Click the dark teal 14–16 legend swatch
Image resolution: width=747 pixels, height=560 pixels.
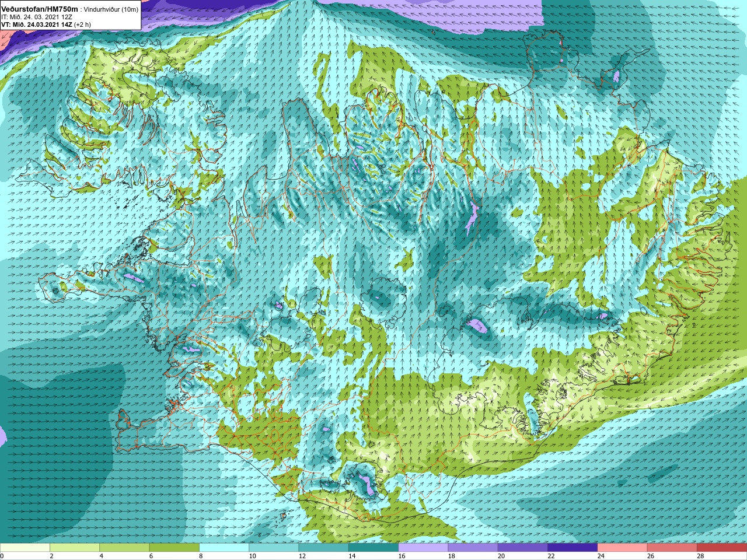(x=373, y=548)
